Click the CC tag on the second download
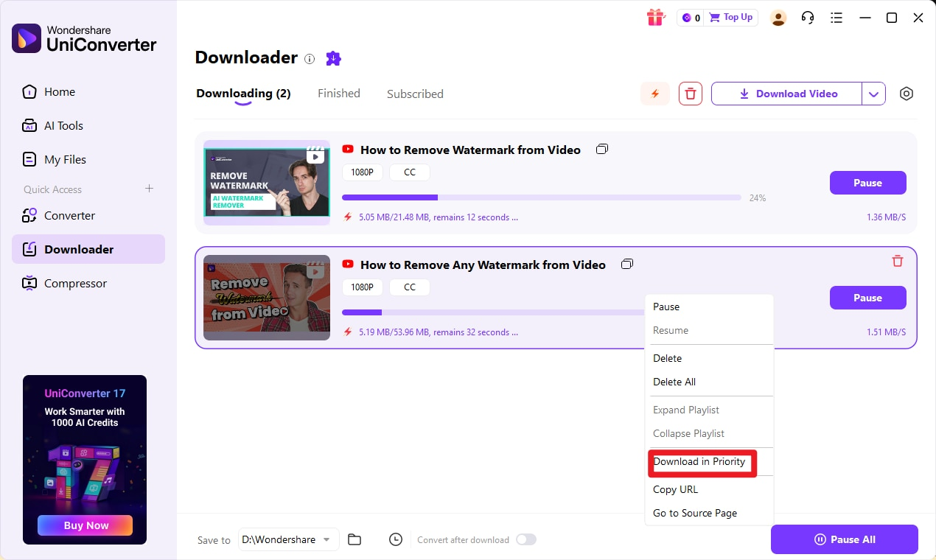Screen dimensions: 936x560 click(x=410, y=287)
